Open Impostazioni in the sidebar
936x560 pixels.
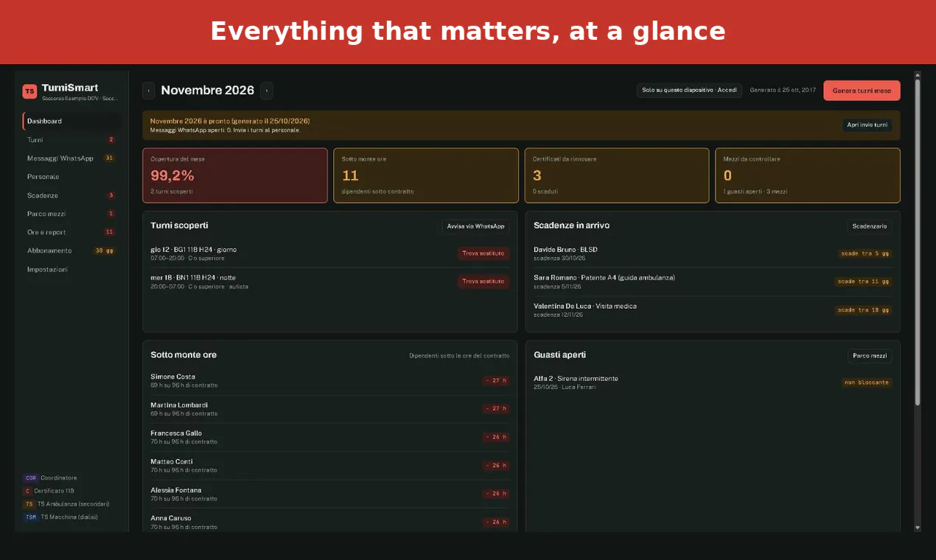point(71,269)
